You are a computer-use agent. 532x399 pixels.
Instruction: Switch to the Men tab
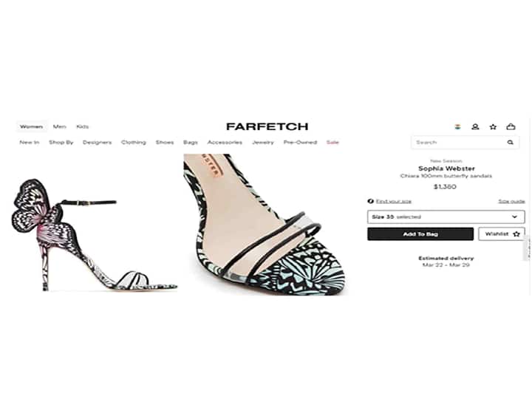click(x=59, y=126)
